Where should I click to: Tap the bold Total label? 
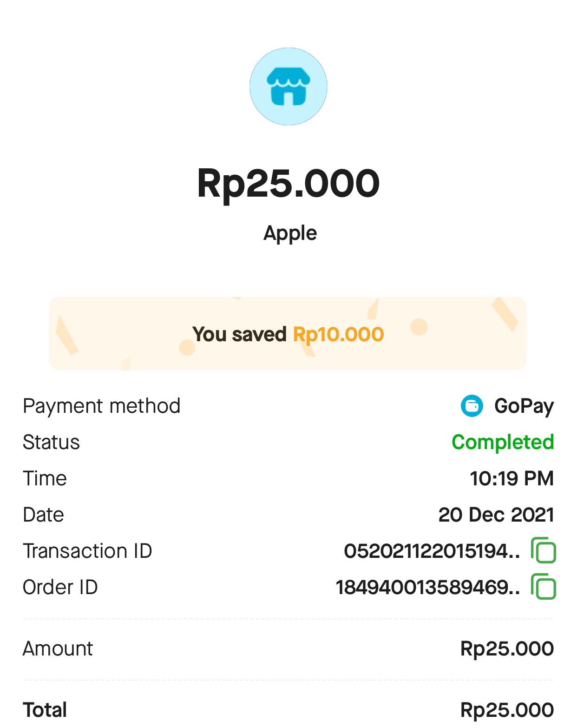[45, 710]
